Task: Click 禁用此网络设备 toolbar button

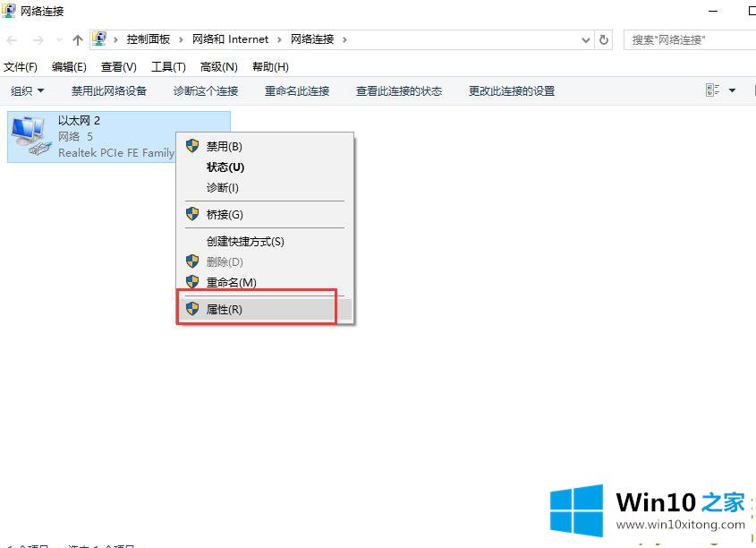Action: (109, 90)
